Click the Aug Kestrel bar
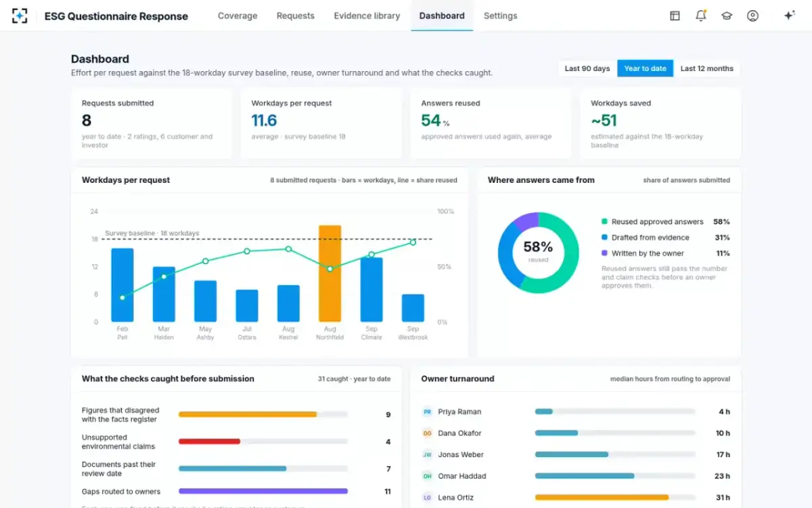Viewport: 812px width, 508px height. pos(288,303)
